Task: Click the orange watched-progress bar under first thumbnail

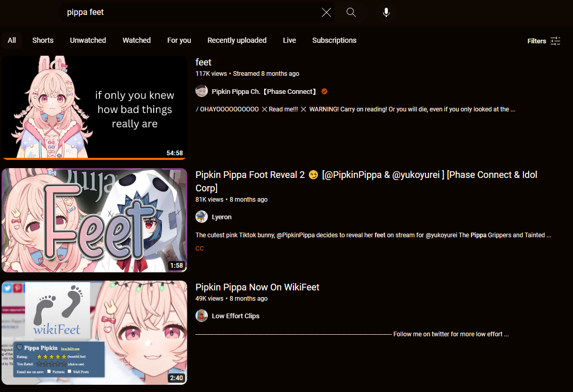Action: tap(94, 159)
